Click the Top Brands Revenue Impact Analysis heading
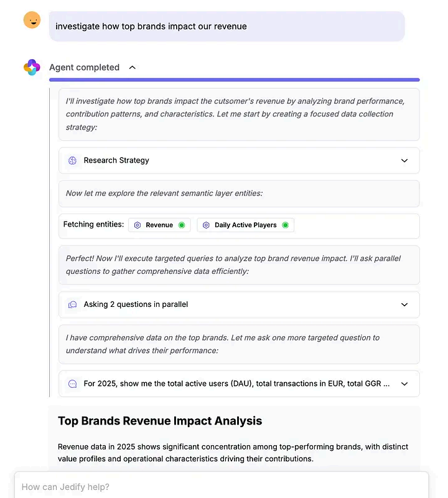 pos(160,421)
